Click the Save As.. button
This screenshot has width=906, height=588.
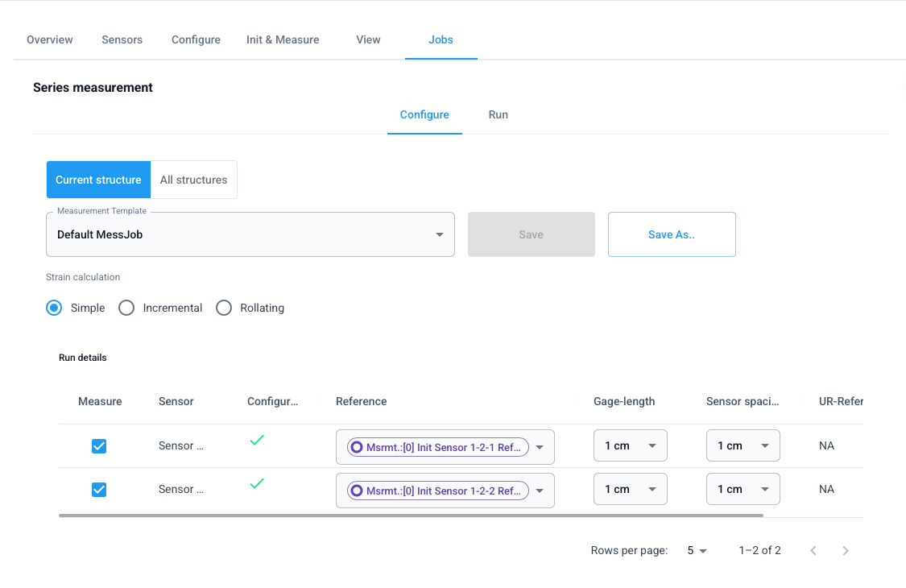(x=672, y=234)
